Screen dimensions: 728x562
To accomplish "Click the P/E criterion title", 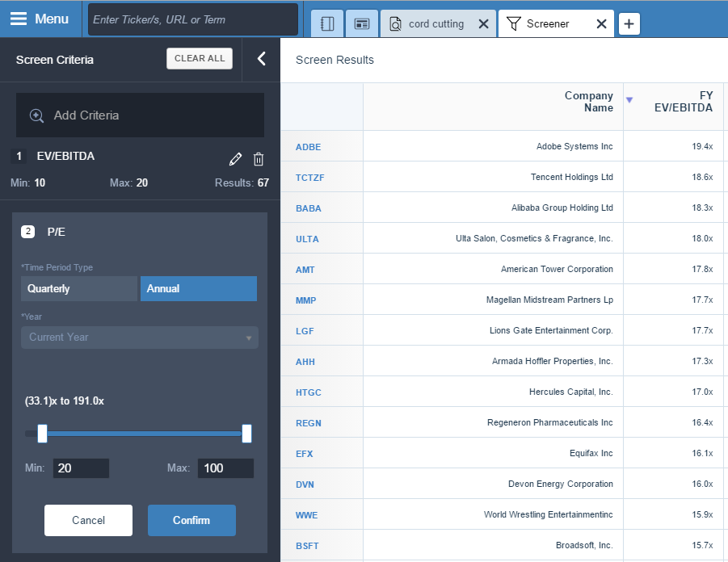I will point(57,232).
